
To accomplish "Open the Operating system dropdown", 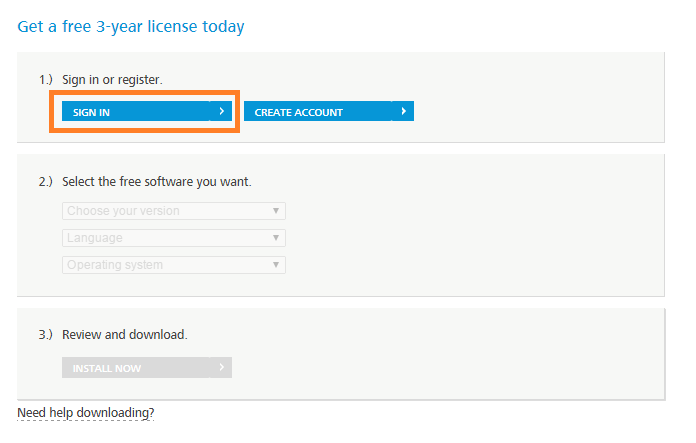I will (x=174, y=265).
